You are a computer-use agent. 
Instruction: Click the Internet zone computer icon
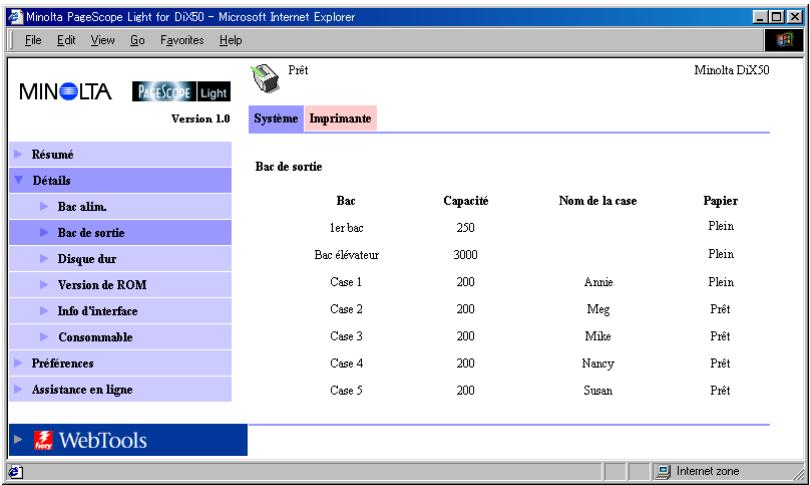tap(663, 471)
